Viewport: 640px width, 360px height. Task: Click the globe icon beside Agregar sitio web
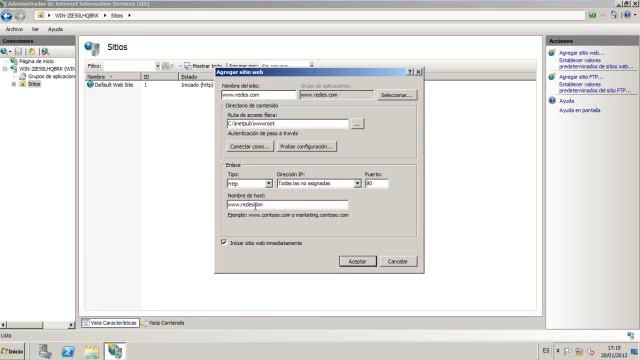pos(552,53)
